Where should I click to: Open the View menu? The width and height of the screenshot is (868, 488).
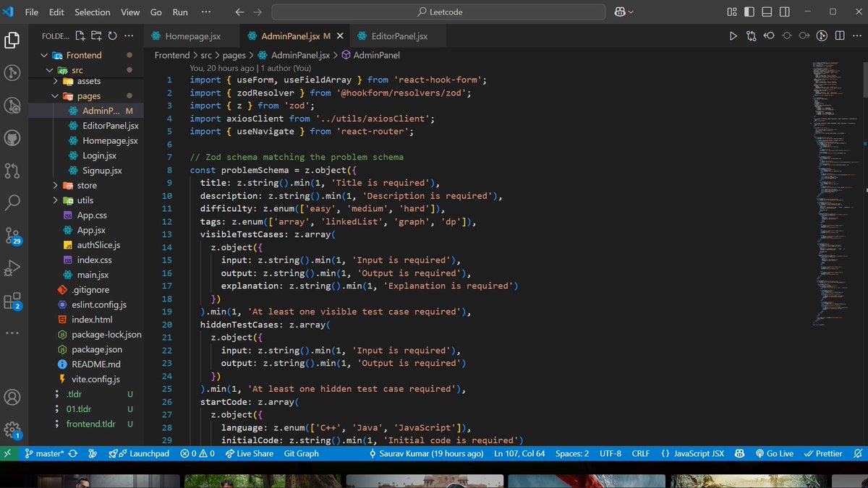coord(130,12)
